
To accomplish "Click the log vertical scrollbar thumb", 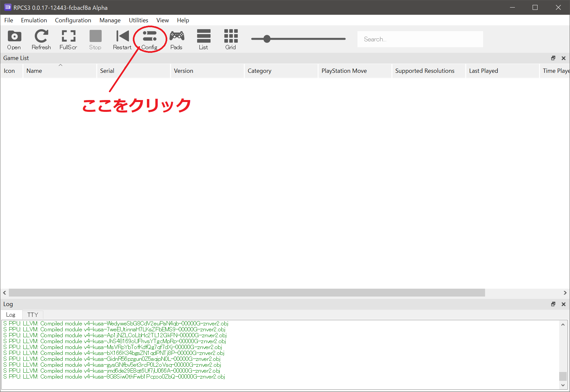I will coord(563,376).
